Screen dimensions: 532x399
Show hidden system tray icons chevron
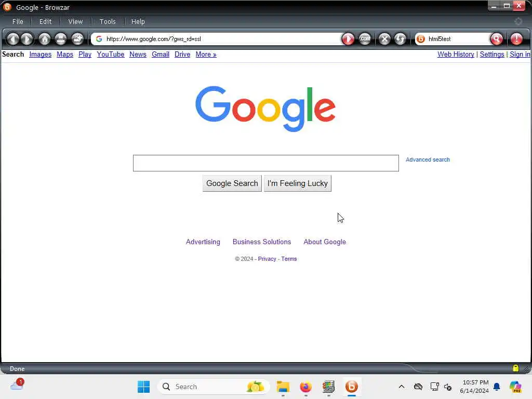tap(402, 387)
